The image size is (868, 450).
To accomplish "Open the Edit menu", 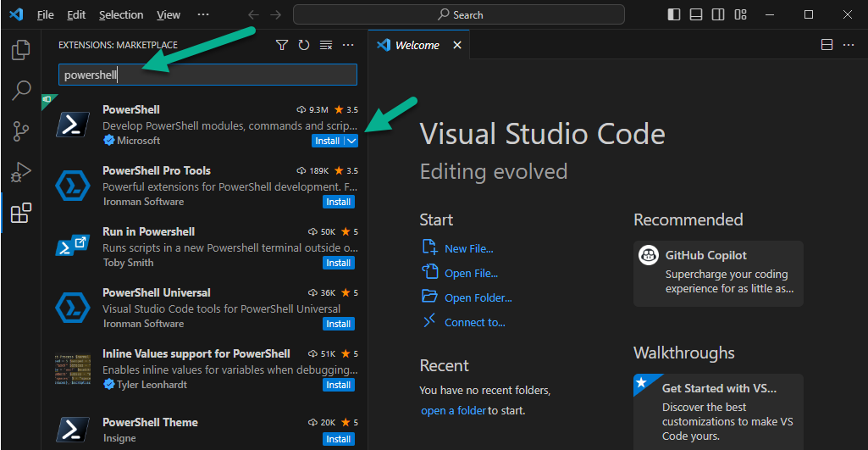I will coord(76,15).
